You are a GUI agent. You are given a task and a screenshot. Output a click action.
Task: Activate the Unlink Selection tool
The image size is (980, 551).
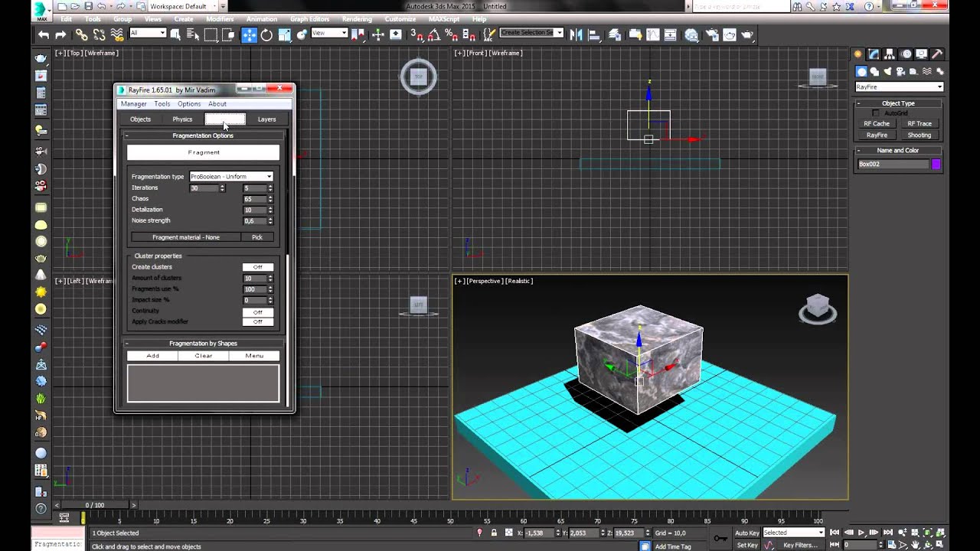click(99, 34)
